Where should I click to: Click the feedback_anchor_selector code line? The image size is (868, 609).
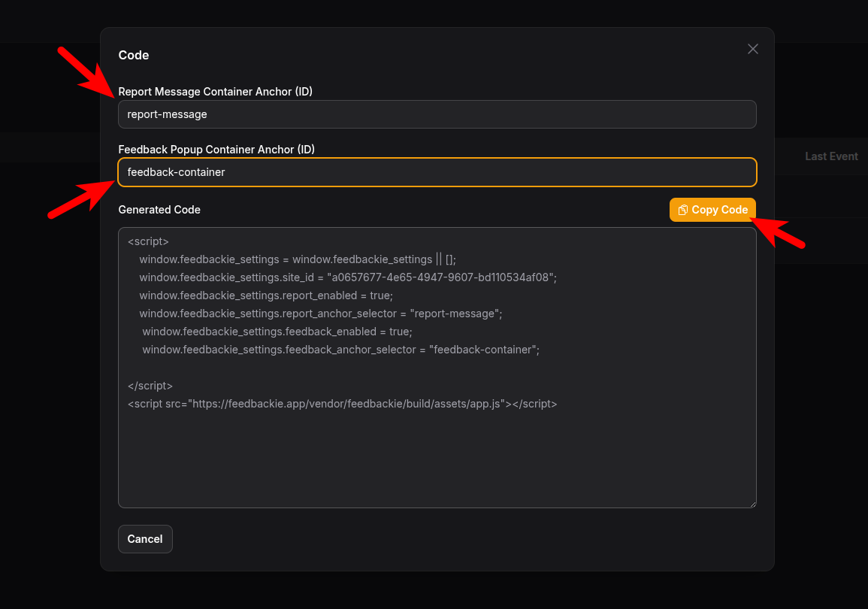point(340,350)
